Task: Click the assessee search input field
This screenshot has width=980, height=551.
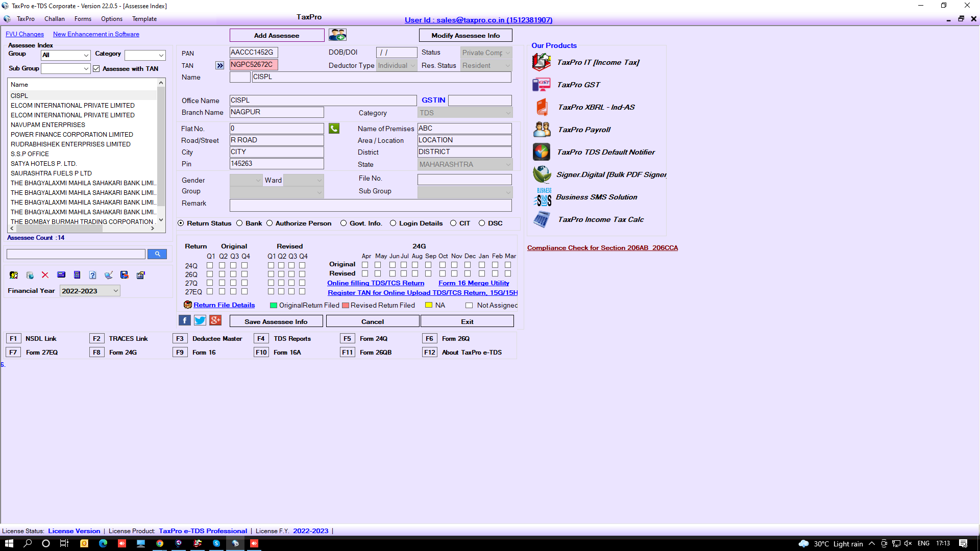Action: pos(76,254)
